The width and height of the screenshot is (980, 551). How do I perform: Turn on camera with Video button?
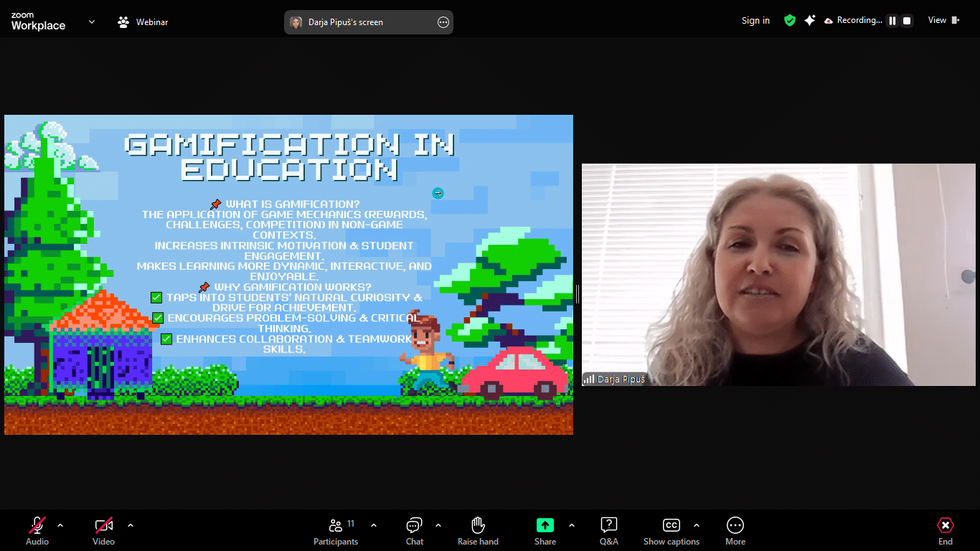[103, 531]
